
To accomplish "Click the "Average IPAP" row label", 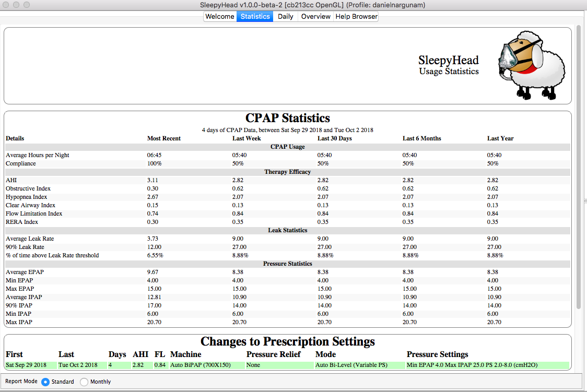I will 24,297.
